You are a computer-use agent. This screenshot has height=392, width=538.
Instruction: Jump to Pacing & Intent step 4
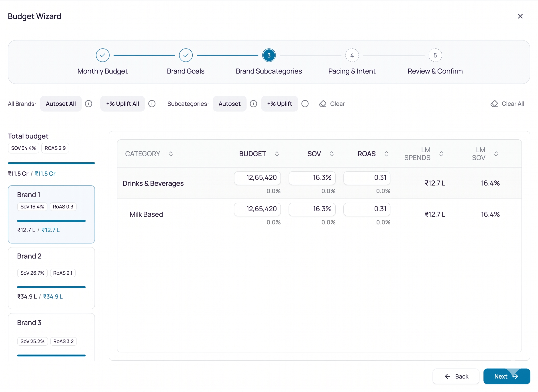tap(352, 55)
